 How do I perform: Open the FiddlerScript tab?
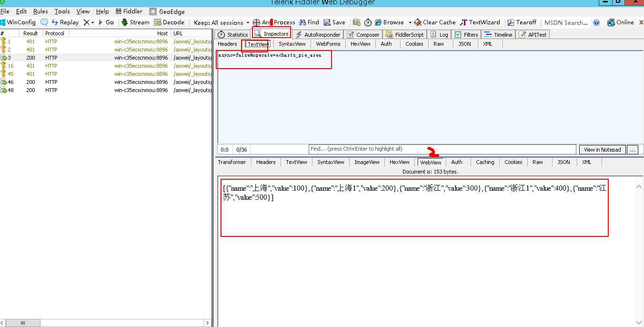(404, 34)
